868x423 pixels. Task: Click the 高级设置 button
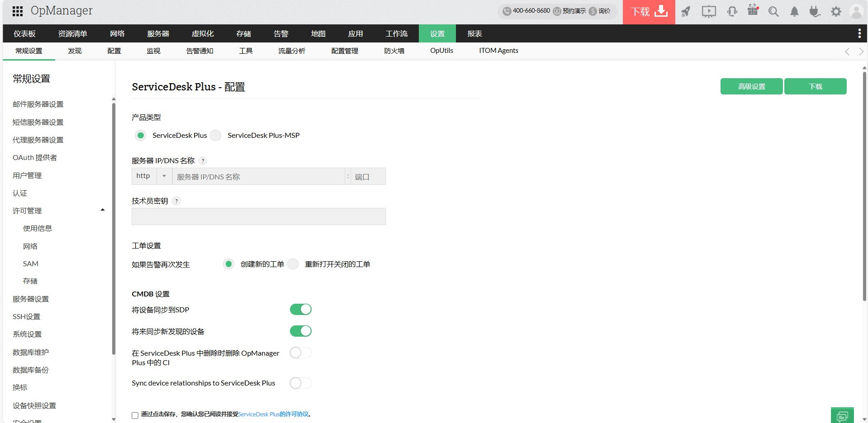click(x=752, y=86)
